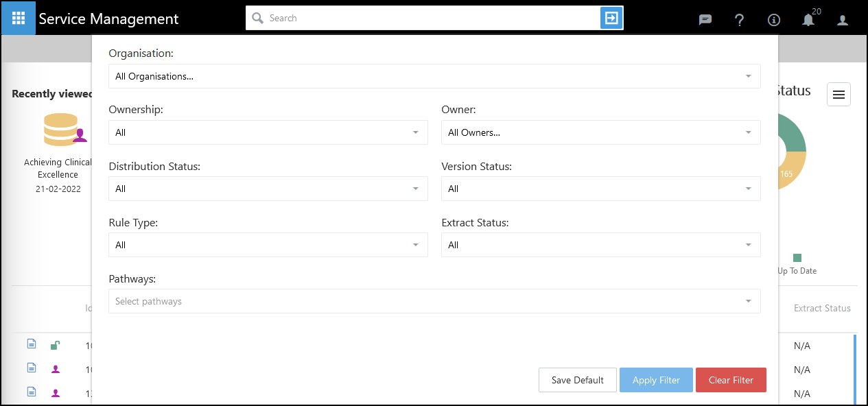Open the app launcher grid icon
The height and width of the screenshot is (406, 868).
click(19, 19)
